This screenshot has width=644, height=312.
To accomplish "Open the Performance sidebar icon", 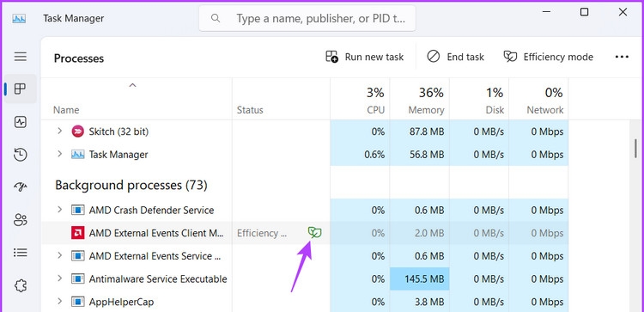I will point(20,122).
